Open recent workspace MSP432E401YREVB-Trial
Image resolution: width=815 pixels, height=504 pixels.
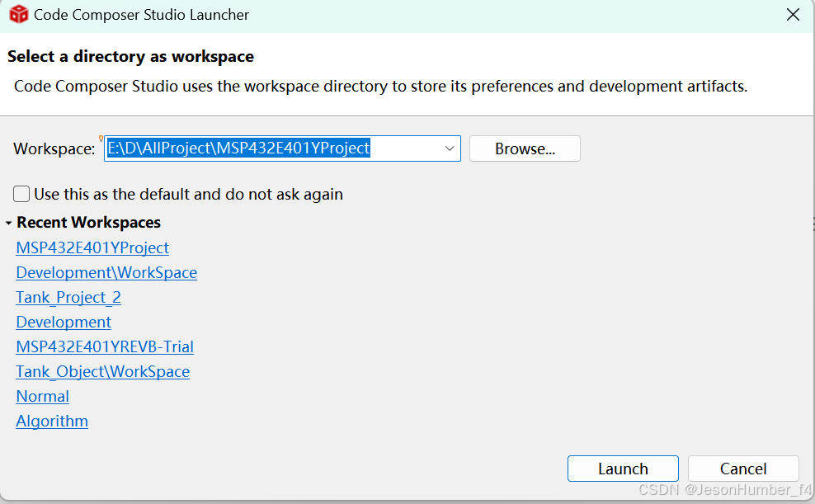(105, 346)
